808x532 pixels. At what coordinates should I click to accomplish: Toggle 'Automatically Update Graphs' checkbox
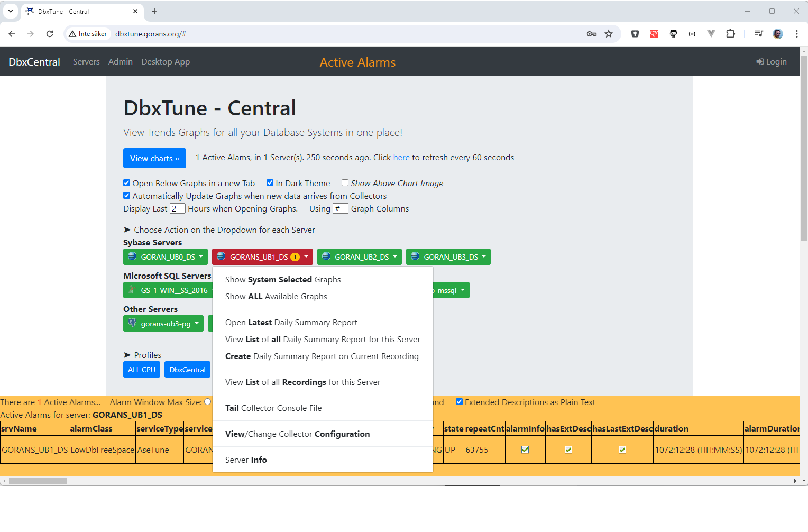click(x=127, y=196)
